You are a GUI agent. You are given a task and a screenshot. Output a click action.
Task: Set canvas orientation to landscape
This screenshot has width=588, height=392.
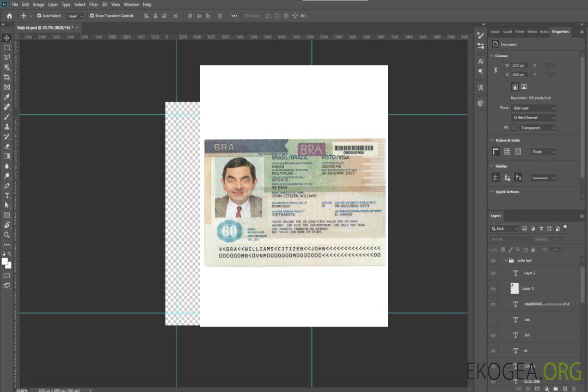[524, 87]
